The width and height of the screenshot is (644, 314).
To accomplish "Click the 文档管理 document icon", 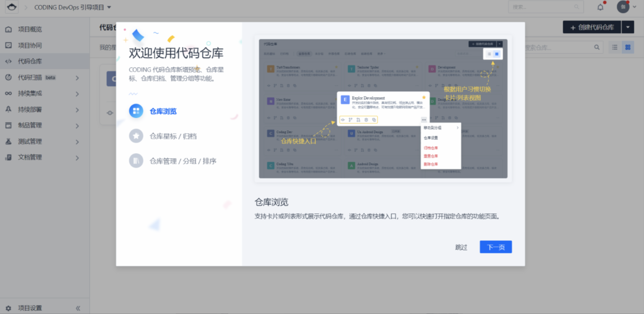I will 8,157.
